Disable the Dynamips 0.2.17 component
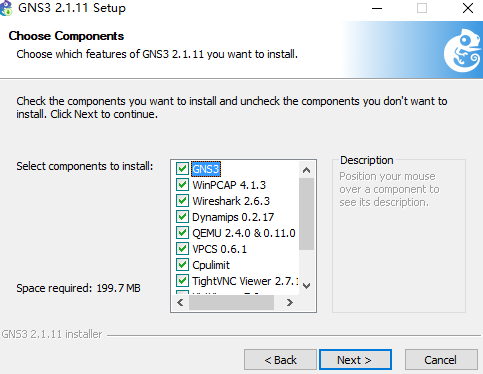The image size is (483, 374). click(x=182, y=217)
